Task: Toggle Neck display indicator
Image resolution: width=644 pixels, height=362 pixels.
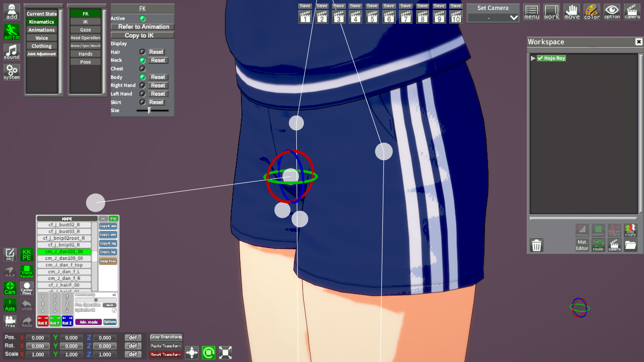Action: (142, 60)
